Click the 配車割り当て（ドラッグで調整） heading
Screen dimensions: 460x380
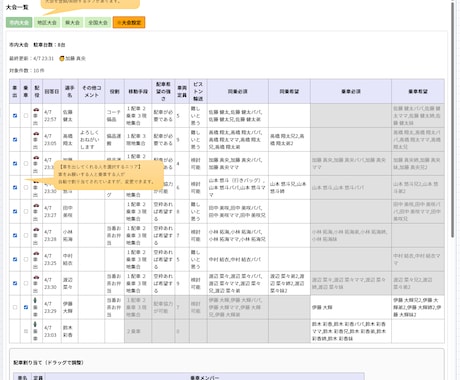tap(48, 363)
